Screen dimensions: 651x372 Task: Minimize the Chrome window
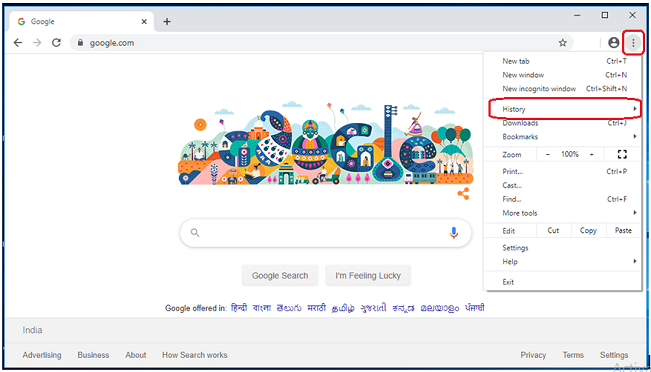point(577,15)
